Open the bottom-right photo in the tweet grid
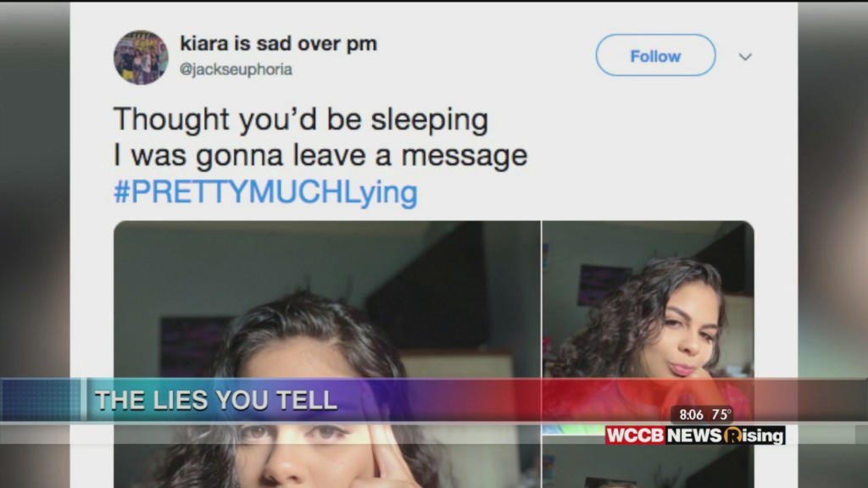The image size is (868, 488). click(648, 466)
